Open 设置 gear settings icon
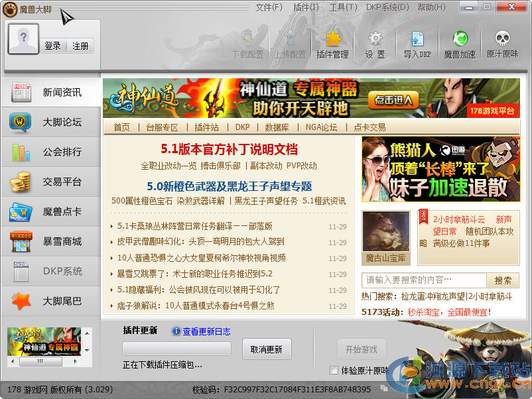The height and width of the screenshot is (399, 532). pos(375,38)
